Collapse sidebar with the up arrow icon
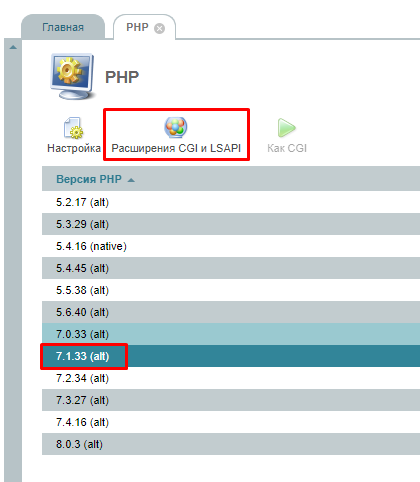 [x=13, y=47]
